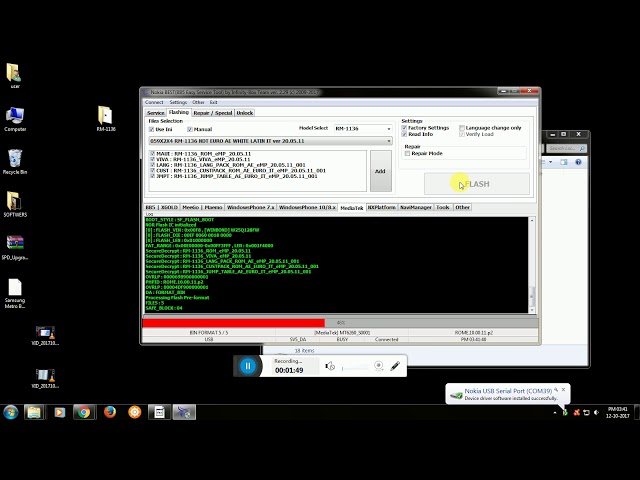
Task: Open the Settings menu
Action: coord(178,102)
